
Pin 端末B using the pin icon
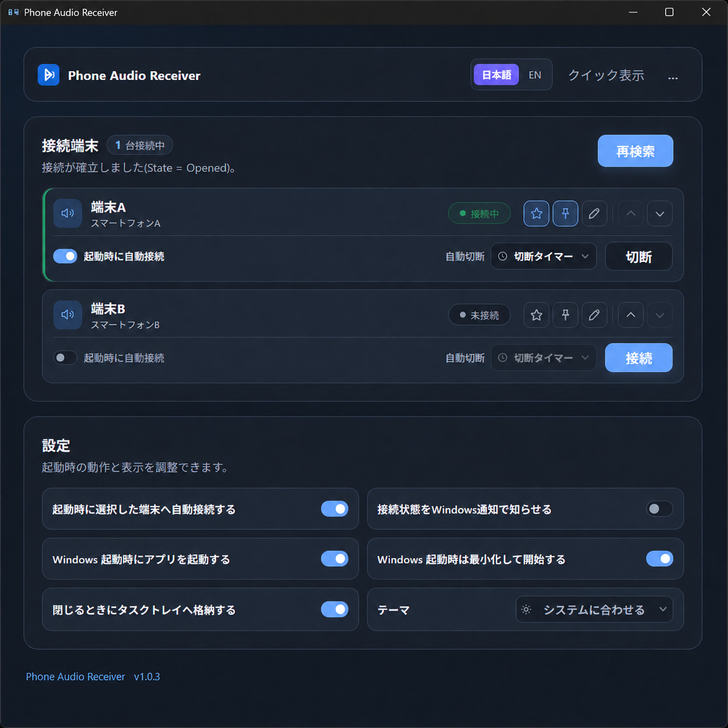pos(565,315)
